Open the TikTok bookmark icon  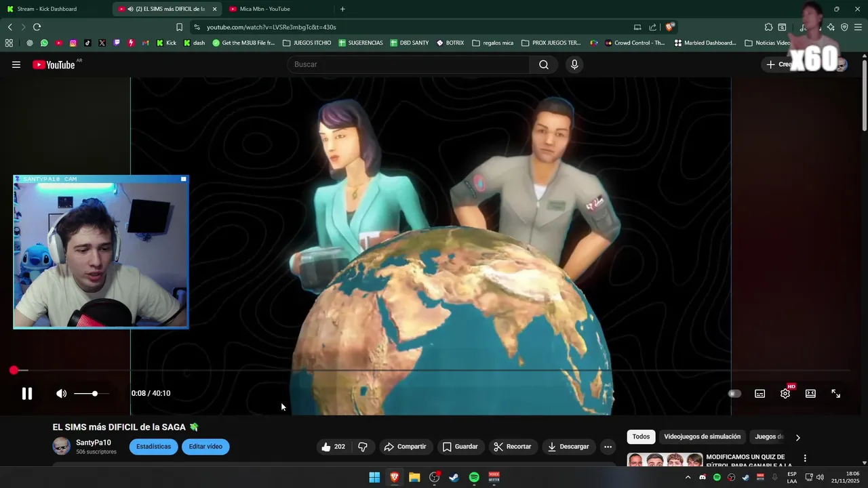[87, 43]
